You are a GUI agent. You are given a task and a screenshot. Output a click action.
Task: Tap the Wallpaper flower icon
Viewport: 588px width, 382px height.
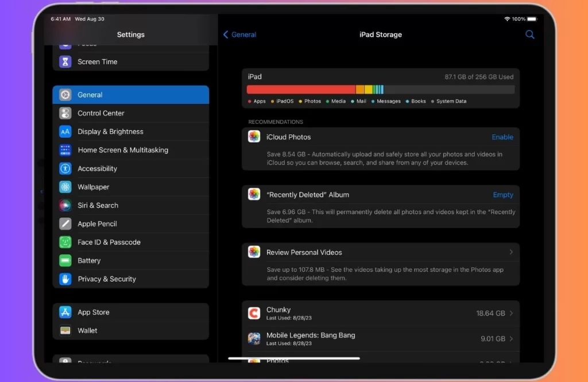click(65, 187)
